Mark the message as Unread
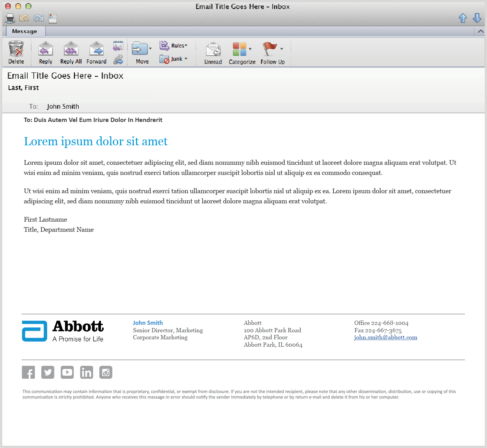487x448 pixels. [x=213, y=50]
